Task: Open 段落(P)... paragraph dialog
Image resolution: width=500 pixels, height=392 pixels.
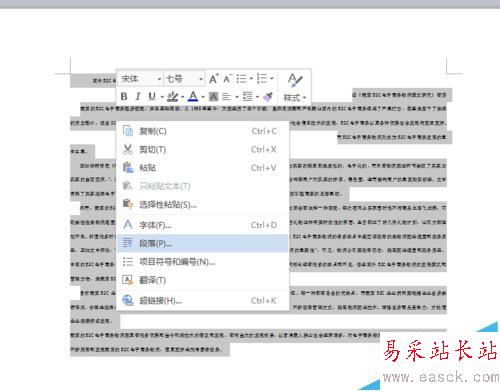Action: coord(203,243)
